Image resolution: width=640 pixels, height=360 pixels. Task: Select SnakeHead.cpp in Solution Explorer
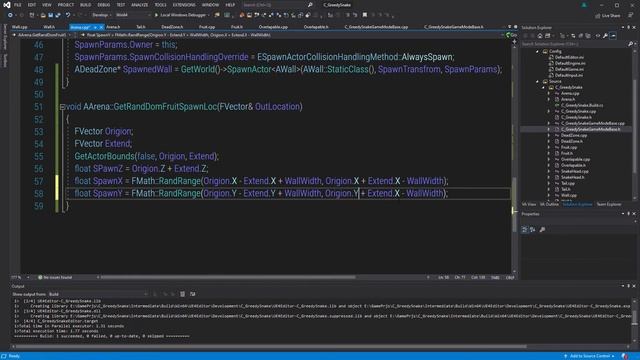click(574, 171)
